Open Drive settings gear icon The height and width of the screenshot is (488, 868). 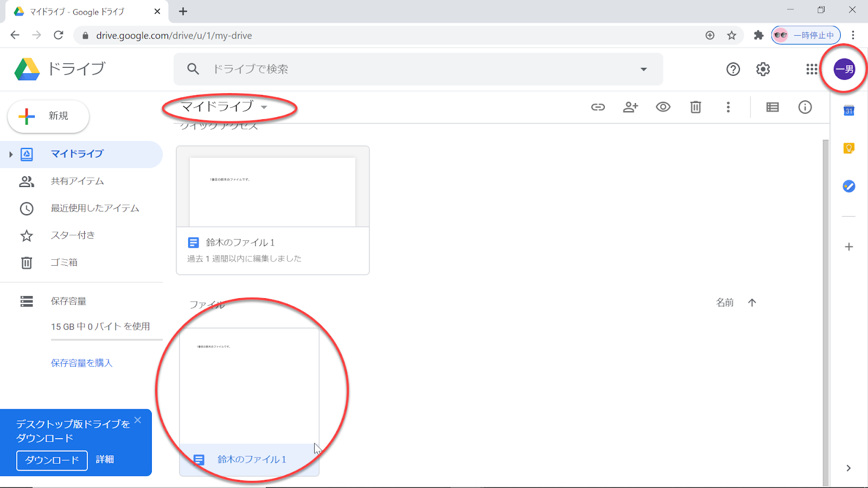pyautogui.click(x=763, y=69)
